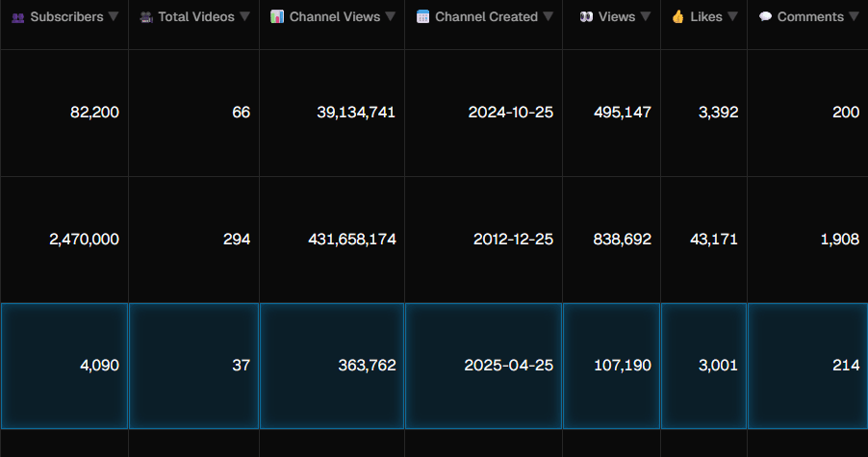Select the cell with 82,200 subscribers
Viewport: 868px width, 457px height.
click(64, 113)
